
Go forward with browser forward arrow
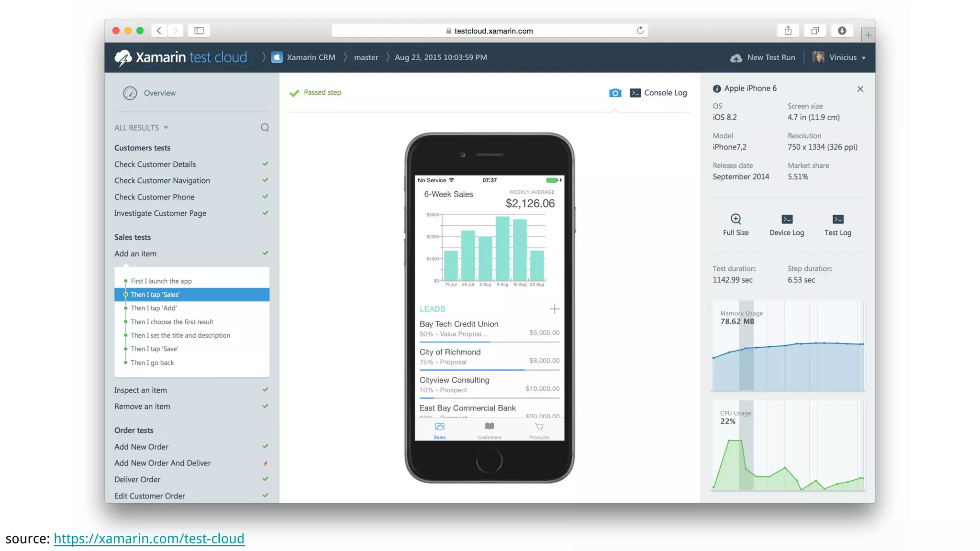click(x=176, y=31)
